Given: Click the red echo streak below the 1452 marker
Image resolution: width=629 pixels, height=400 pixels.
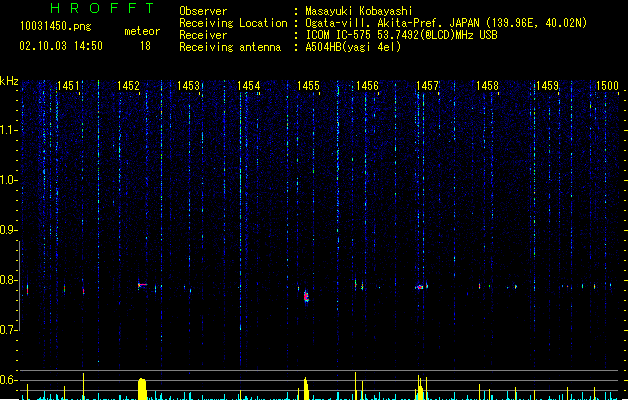Looking at the screenshot, I should 142,285.
